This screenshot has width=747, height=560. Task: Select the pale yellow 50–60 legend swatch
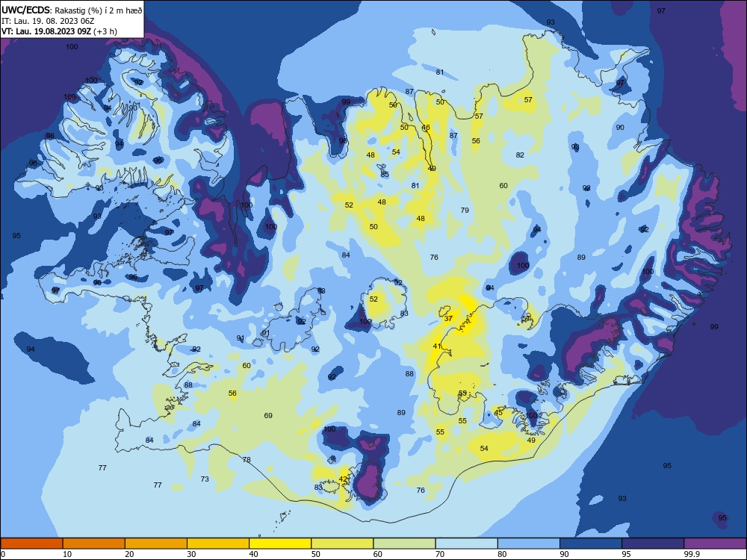pos(342,544)
